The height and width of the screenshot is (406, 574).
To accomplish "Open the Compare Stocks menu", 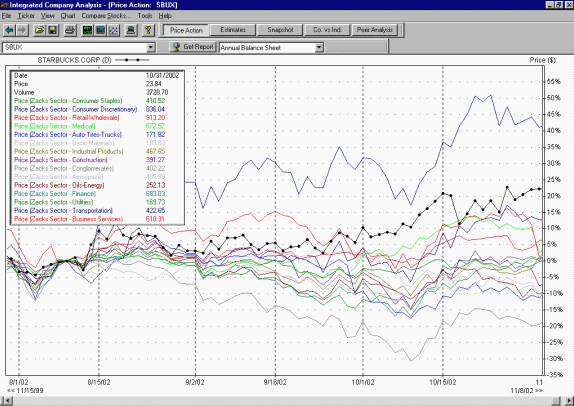I will click(x=106, y=16).
